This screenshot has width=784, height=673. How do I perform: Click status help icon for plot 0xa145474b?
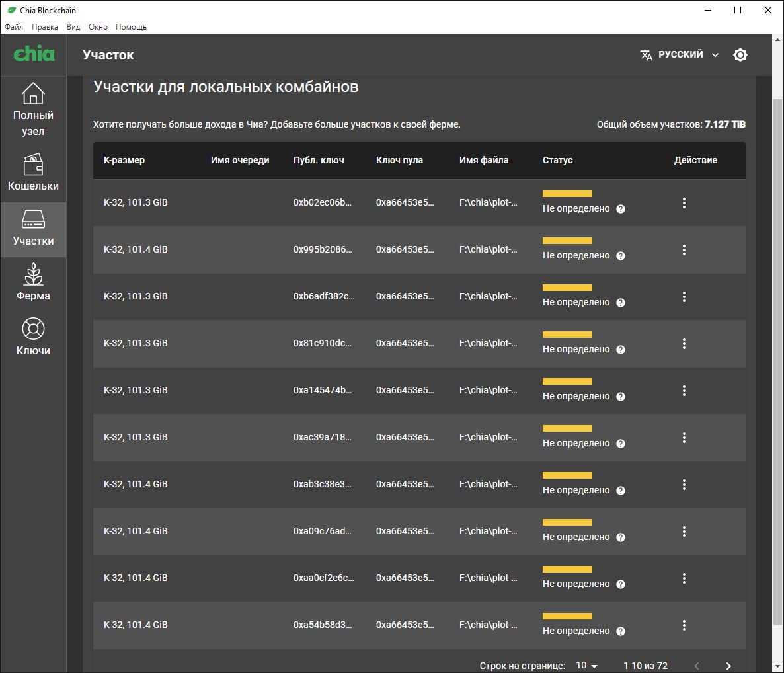(621, 397)
